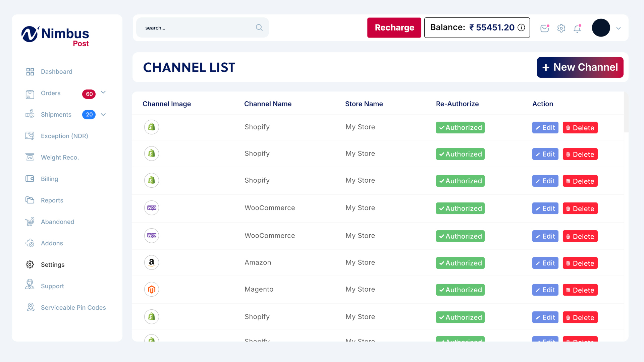Open Exception (NDR) menu item
This screenshot has width=644, height=362.
point(64,136)
